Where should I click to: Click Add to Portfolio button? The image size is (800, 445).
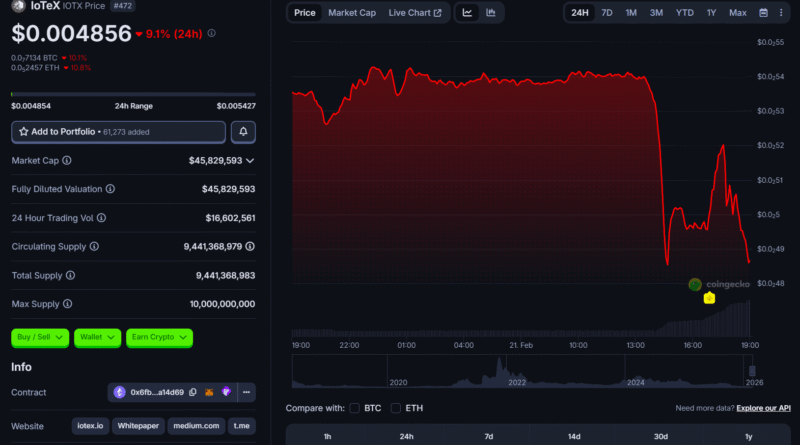tap(118, 132)
